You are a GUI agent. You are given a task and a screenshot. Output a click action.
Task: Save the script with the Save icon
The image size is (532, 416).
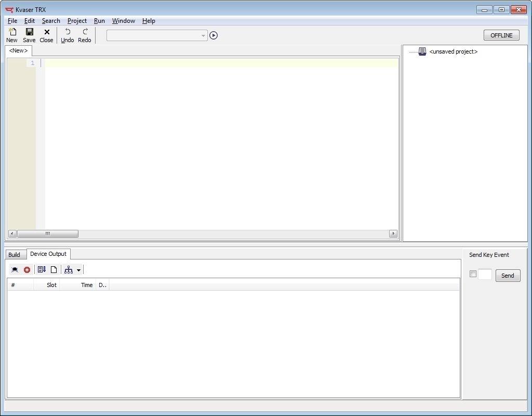click(x=29, y=35)
